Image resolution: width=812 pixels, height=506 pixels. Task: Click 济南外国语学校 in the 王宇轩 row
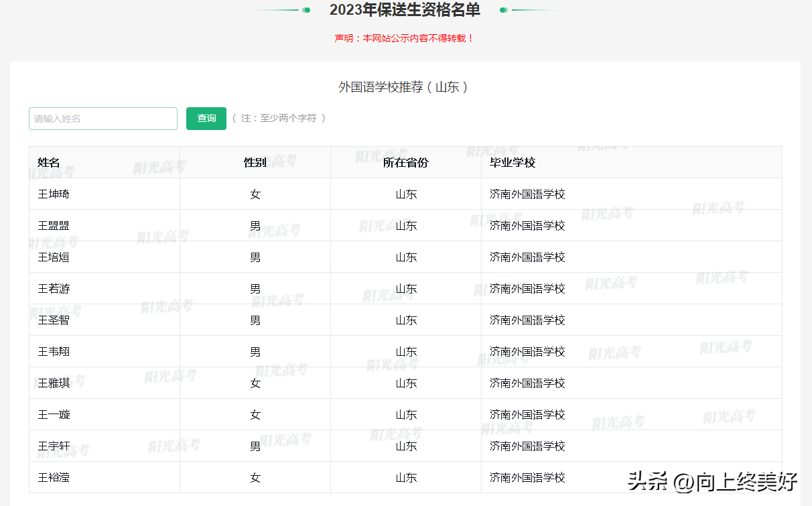coord(527,446)
